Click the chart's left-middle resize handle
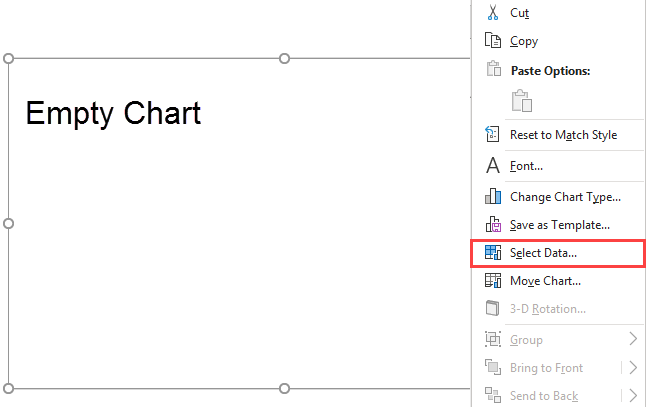 [9, 223]
